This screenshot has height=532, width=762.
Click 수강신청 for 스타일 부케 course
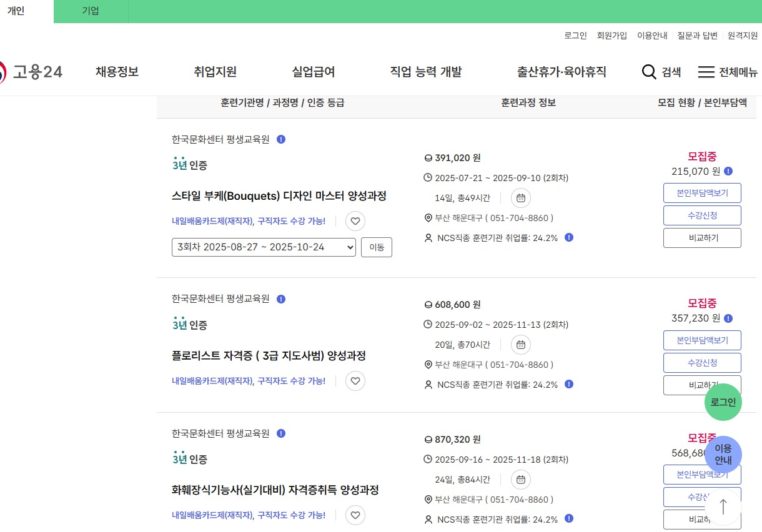[702, 215]
